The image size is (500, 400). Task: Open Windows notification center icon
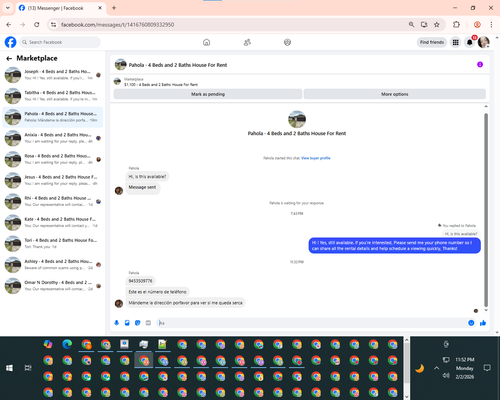[487, 368]
